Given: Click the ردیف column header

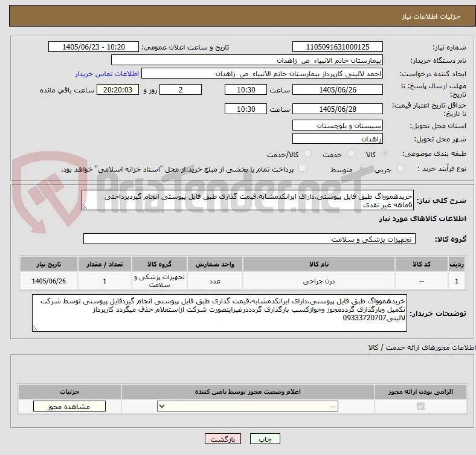Looking at the screenshot, I should tap(457, 264).
